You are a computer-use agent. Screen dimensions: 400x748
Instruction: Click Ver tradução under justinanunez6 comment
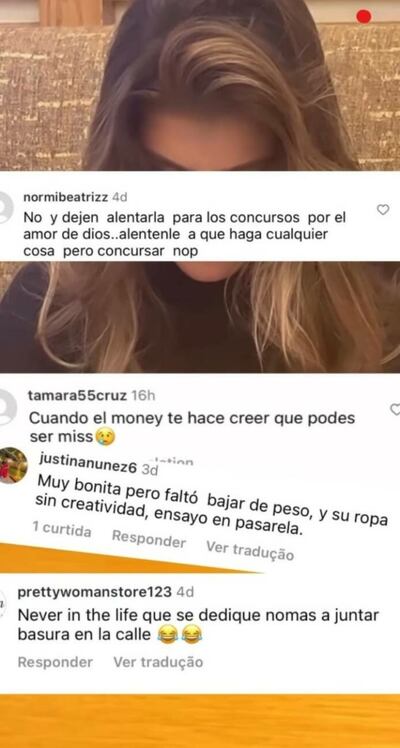(x=250, y=550)
